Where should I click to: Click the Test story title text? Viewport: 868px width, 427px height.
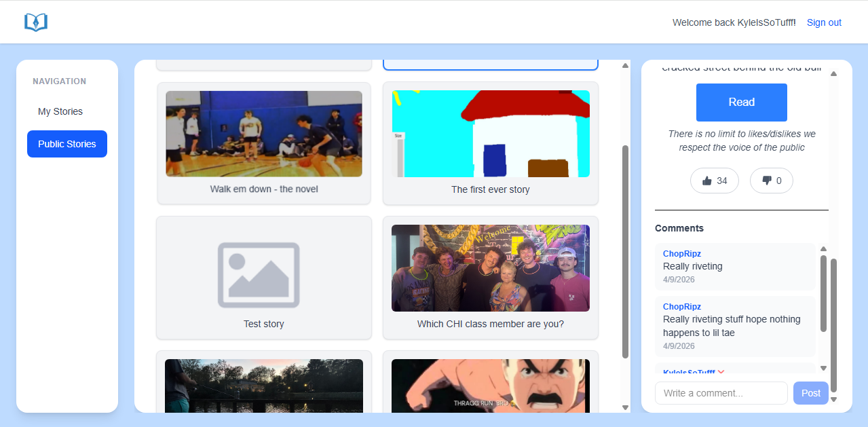(264, 324)
